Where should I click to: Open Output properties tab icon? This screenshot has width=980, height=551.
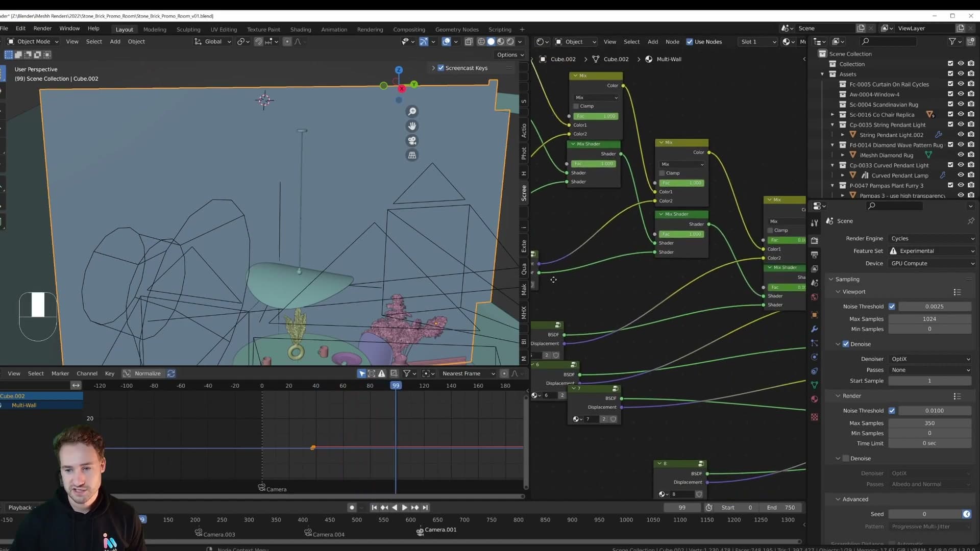pos(815,255)
